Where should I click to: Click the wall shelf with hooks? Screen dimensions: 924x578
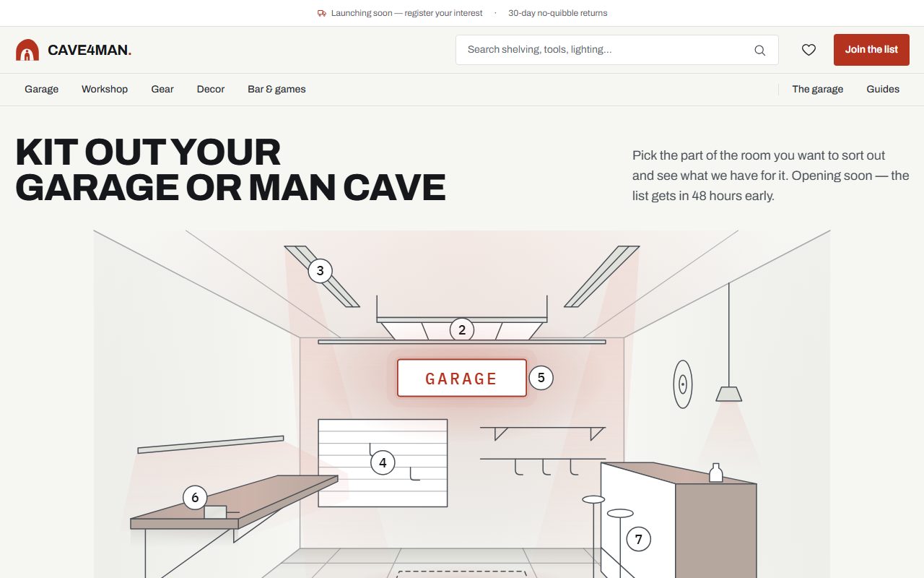click(543, 450)
